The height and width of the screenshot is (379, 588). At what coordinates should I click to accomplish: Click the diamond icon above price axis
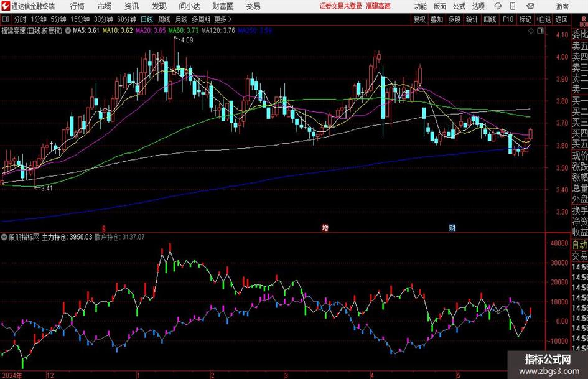[531, 31]
